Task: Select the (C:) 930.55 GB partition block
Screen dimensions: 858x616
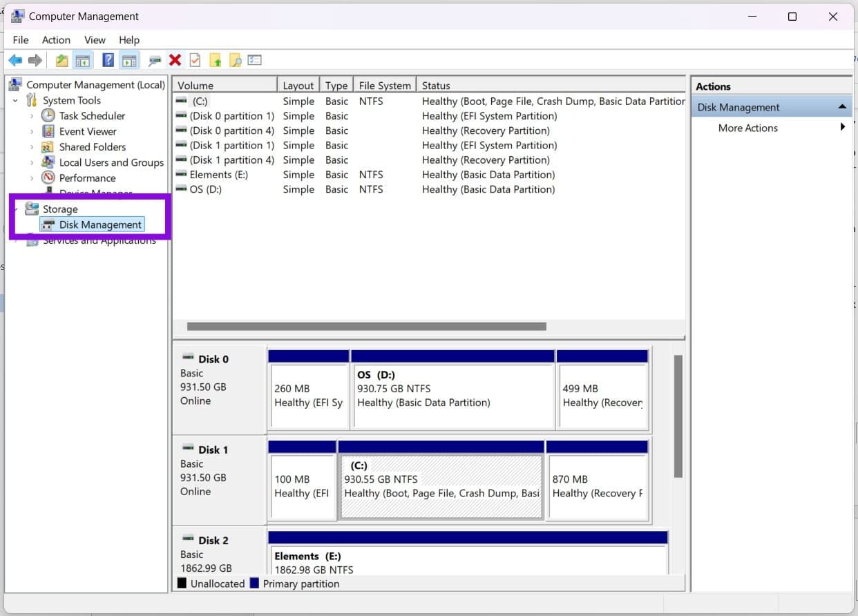Action: [441, 480]
